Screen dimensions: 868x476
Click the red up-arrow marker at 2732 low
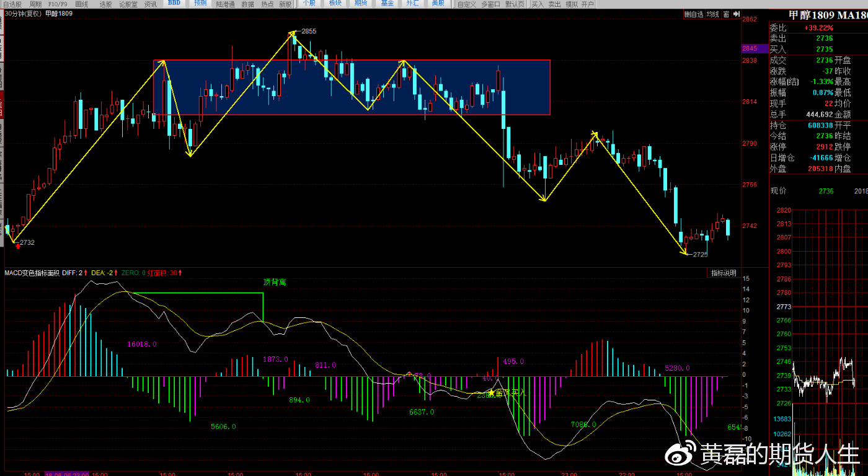tap(18, 246)
